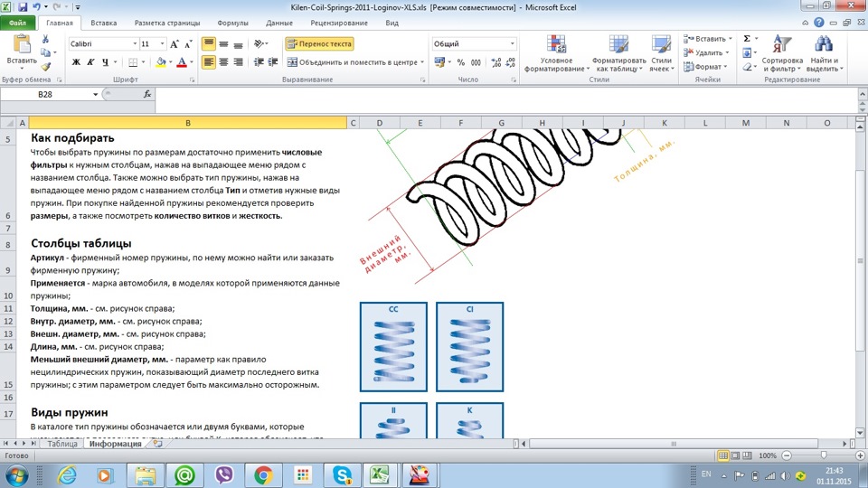Open Google Chrome from the taskbar
Image resolution: width=868 pixels, height=488 pixels.
263,475
